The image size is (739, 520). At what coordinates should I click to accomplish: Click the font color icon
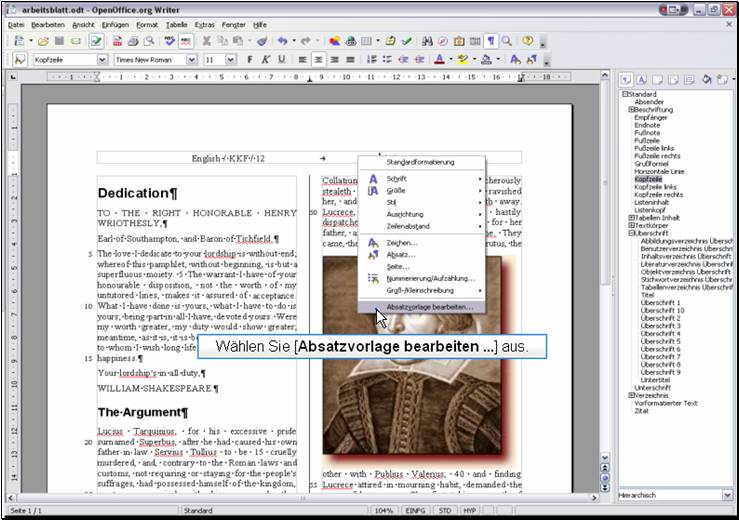[x=440, y=60]
